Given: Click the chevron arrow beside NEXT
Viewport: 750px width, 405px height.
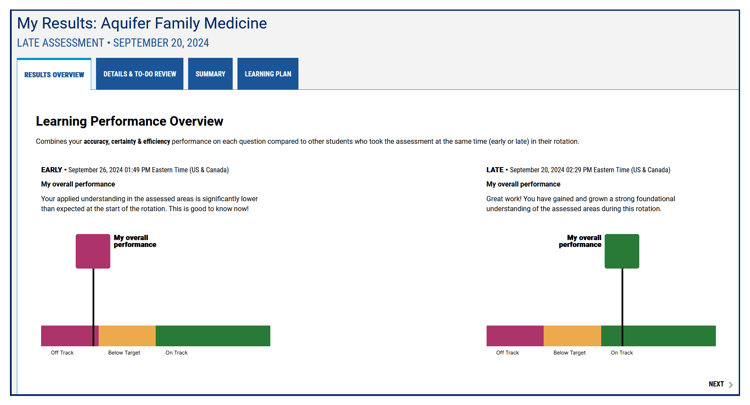Looking at the screenshot, I should click(x=730, y=384).
